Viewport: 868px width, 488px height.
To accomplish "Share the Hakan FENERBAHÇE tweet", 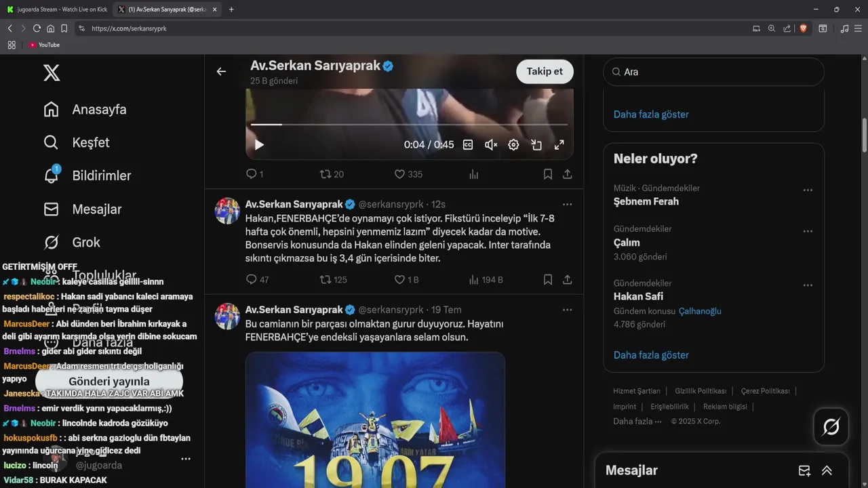I will 568,279.
